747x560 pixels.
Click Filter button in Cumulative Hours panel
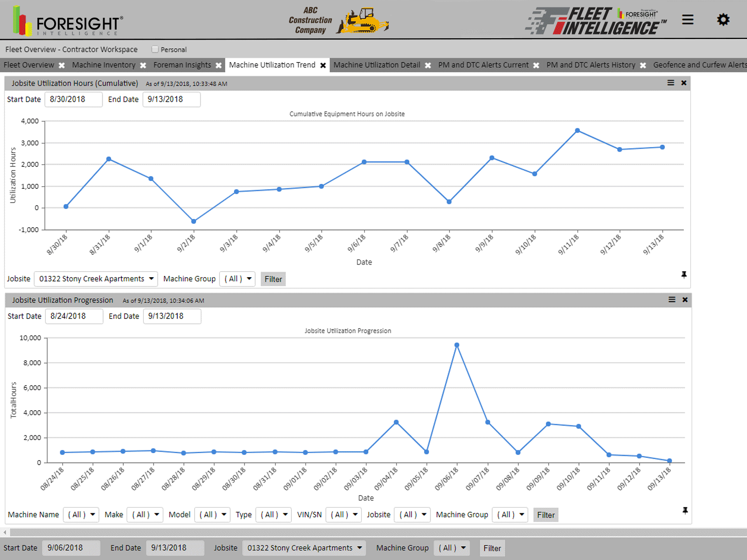click(x=273, y=279)
